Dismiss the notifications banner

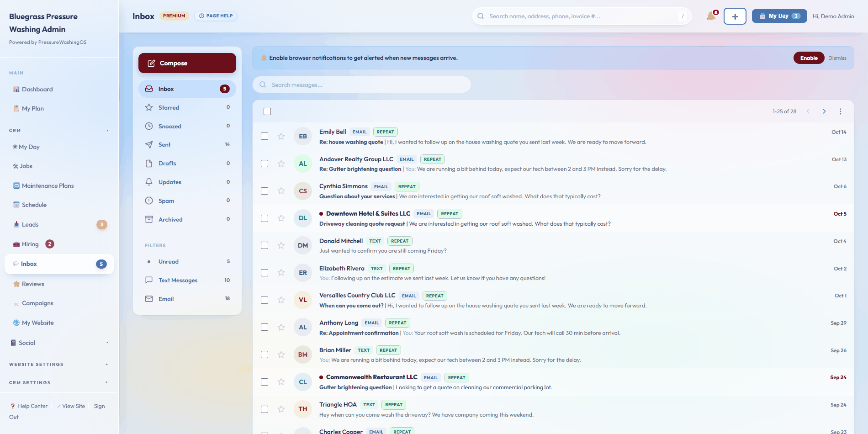tap(837, 58)
